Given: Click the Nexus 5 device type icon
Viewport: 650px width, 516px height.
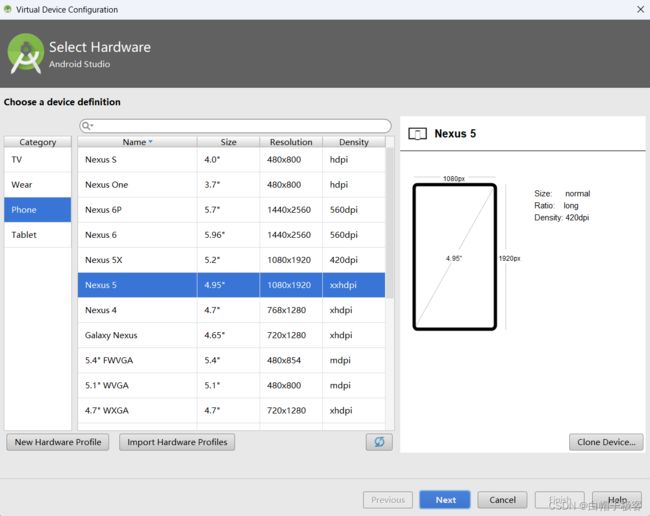Looking at the screenshot, I should click(417, 134).
